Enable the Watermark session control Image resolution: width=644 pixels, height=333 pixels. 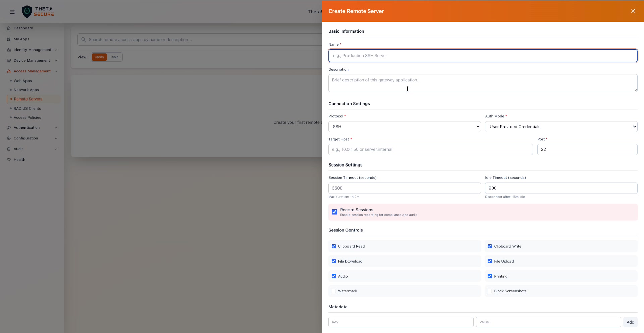click(x=334, y=291)
